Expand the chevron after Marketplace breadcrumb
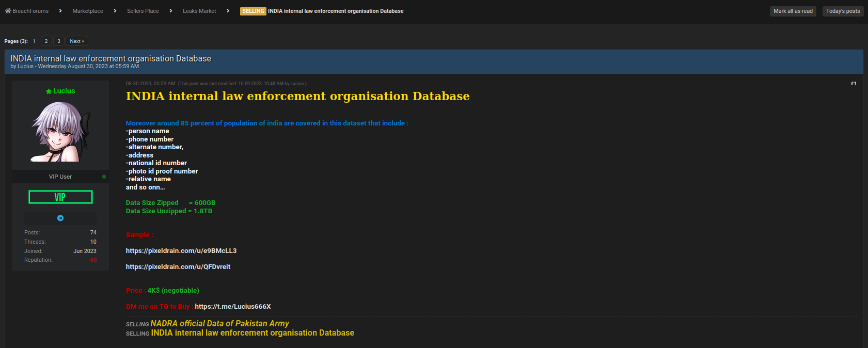 coord(115,11)
